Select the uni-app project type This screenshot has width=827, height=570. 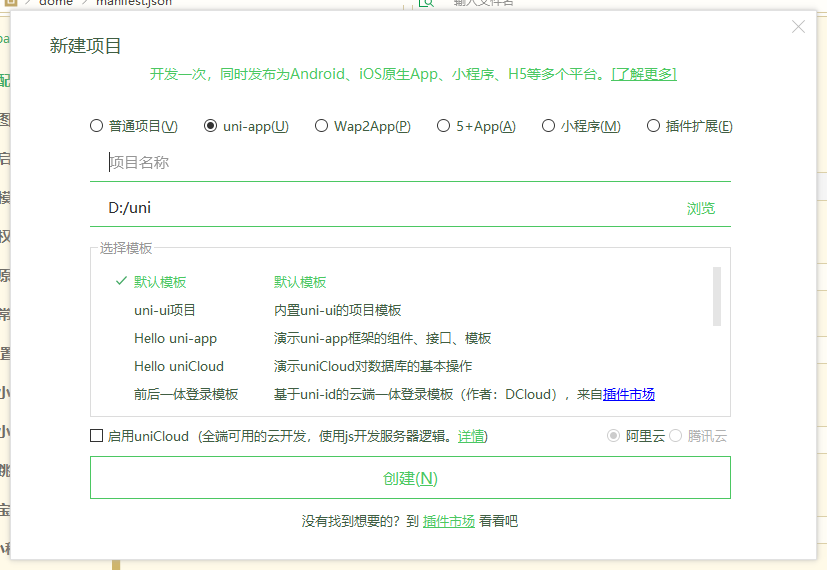(x=211, y=126)
